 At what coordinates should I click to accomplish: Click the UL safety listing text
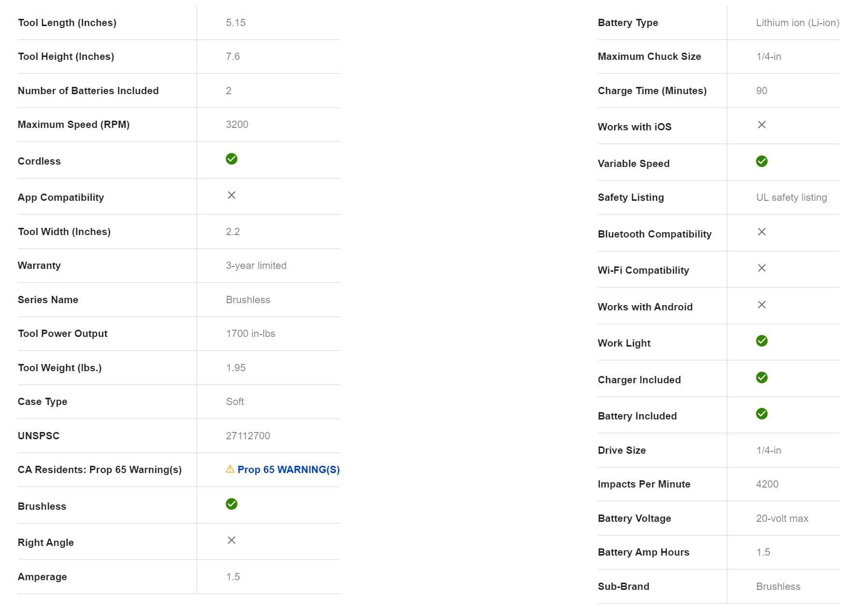(x=791, y=197)
